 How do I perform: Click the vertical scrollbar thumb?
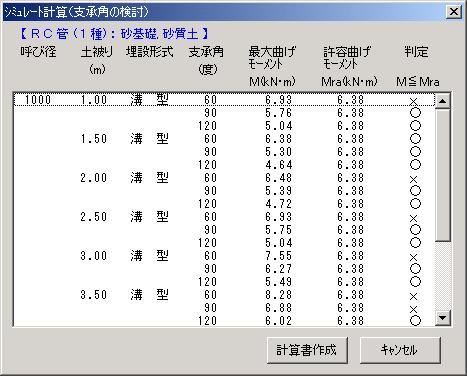pyautogui.click(x=443, y=174)
